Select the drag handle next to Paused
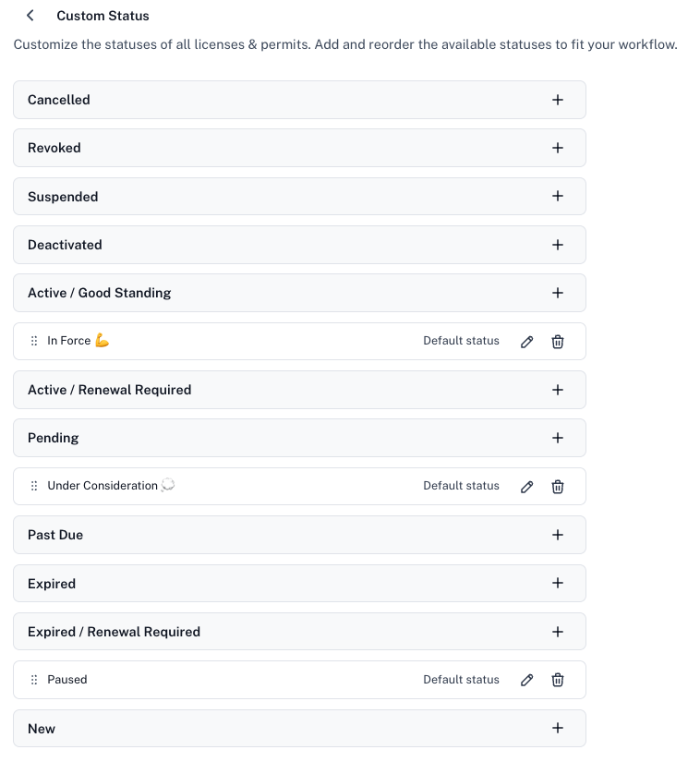This screenshot has width=700, height=762. point(34,680)
